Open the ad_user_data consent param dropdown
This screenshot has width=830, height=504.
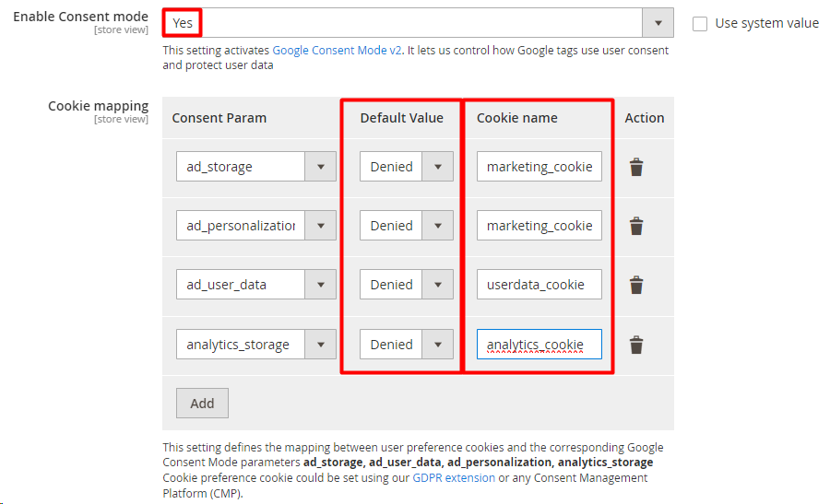pyautogui.click(x=255, y=285)
